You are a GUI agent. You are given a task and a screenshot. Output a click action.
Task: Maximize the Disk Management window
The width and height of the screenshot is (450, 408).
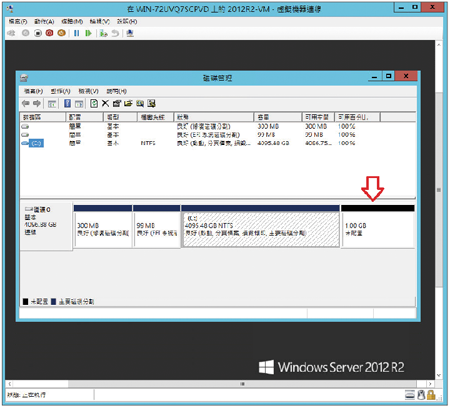coord(388,76)
